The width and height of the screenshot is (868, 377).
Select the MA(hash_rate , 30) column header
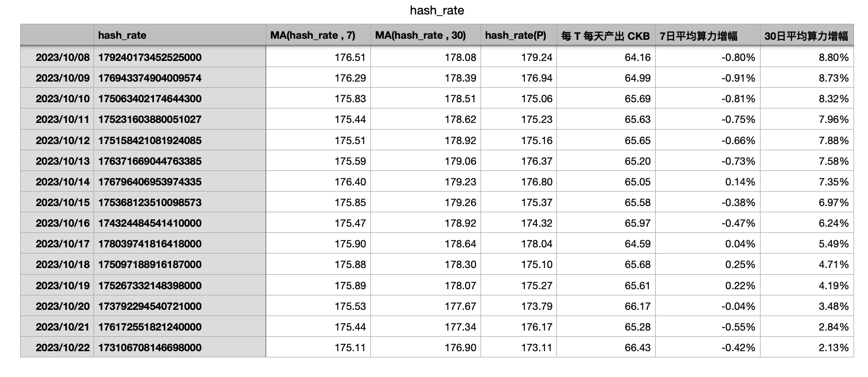point(426,35)
